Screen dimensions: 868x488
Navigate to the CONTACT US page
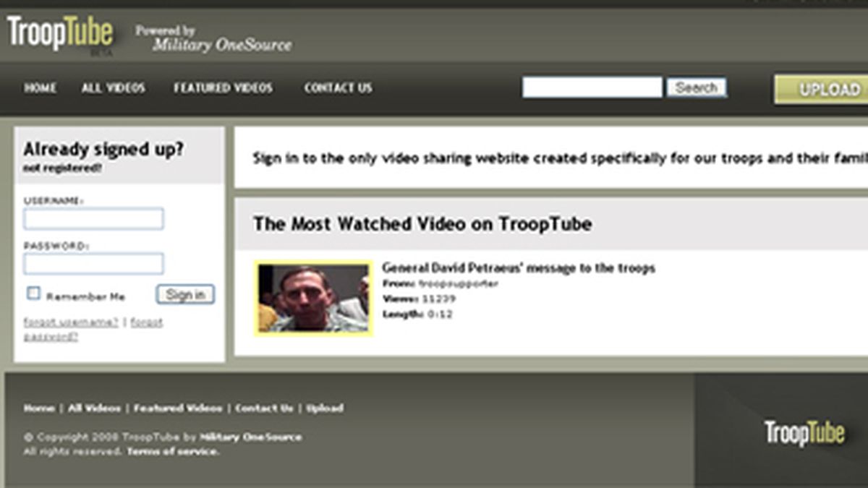pyautogui.click(x=338, y=87)
